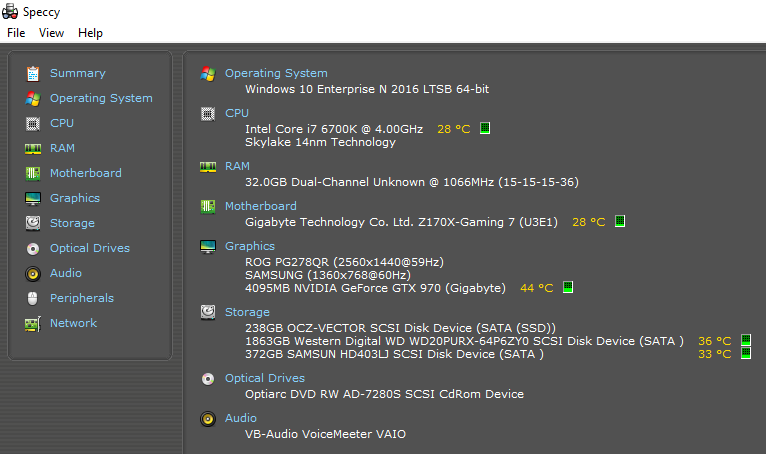
Task: Open the View menu
Action: click(51, 33)
